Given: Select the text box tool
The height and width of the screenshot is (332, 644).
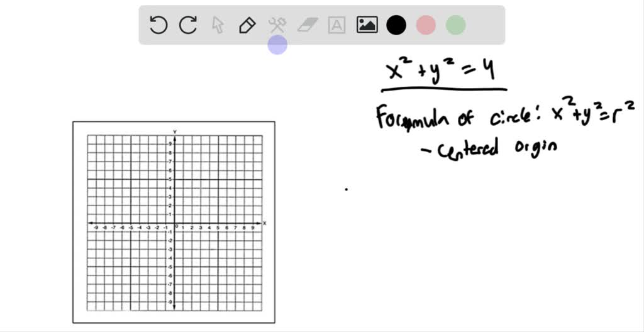Looking at the screenshot, I should (x=337, y=25).
